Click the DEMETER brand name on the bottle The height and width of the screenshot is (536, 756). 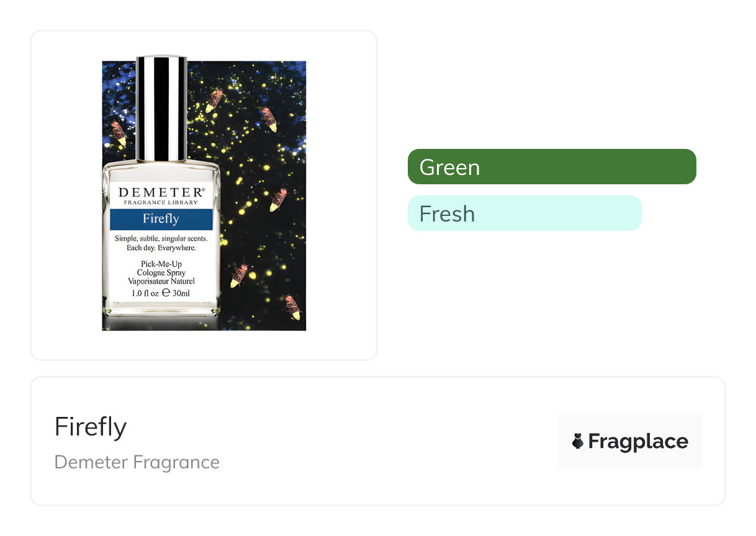(x=161, y=192)
